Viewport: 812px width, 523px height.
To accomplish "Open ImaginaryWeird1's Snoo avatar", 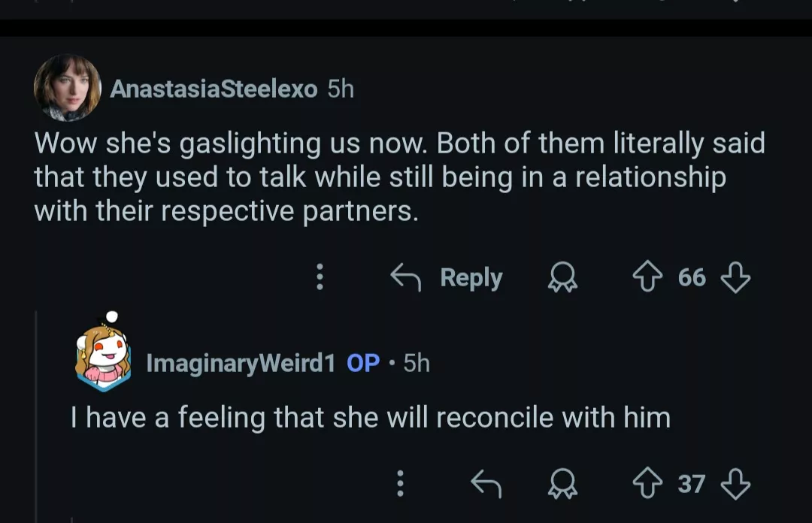I will [x=103, y=355].
